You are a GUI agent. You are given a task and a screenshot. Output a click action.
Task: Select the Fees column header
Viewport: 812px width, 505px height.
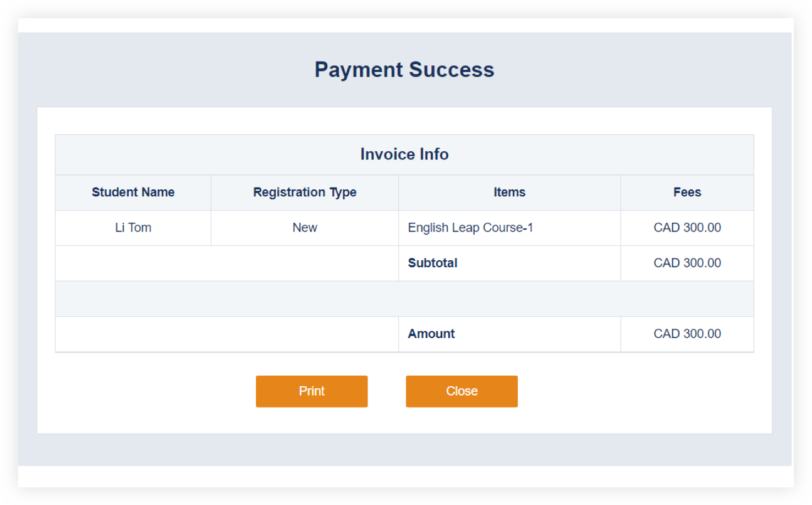point(687,192)
